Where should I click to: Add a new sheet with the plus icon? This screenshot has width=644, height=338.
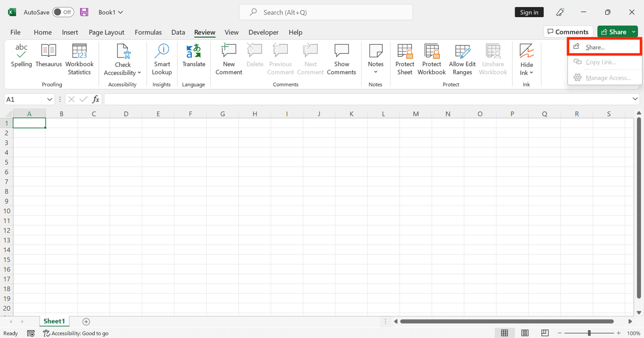86,321
